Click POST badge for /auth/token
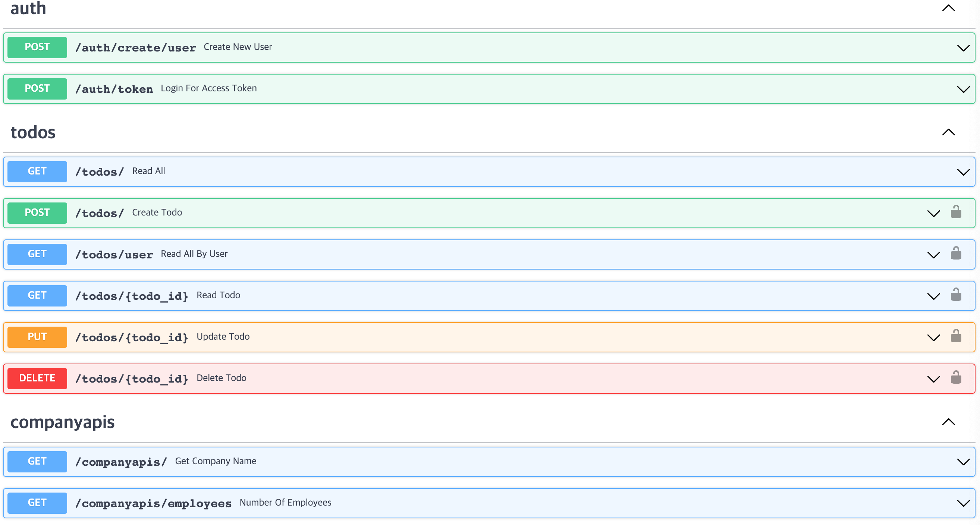The height and width of the screenshot is (525, 980). click(37, 89)
